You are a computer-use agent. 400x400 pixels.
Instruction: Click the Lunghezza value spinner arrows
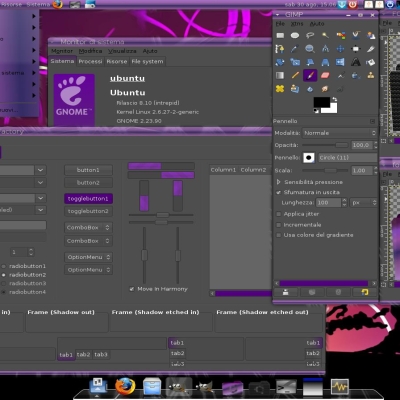(344, 203)
